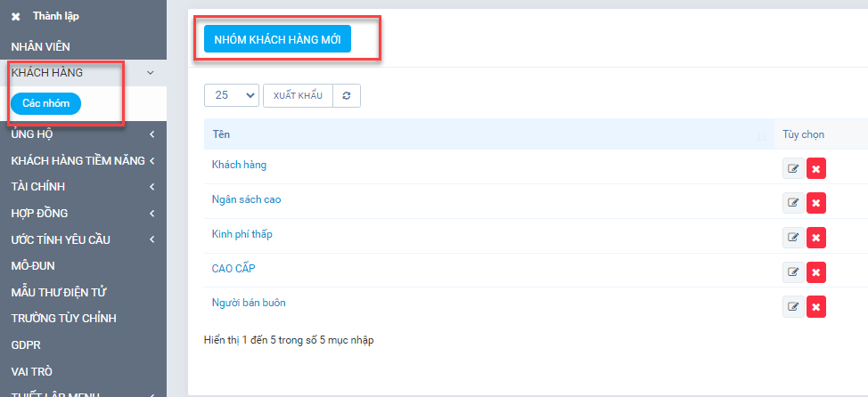This screenshot has height=397, width=868.
Task: Edit the Người bán buôn group
Action: [792, 307]
